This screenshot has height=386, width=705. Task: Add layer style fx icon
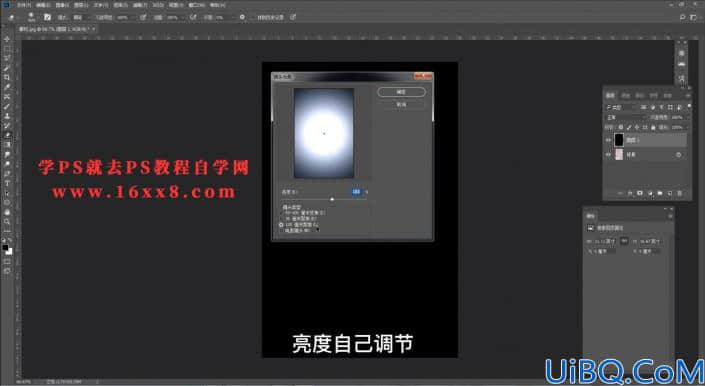[630, 193]
